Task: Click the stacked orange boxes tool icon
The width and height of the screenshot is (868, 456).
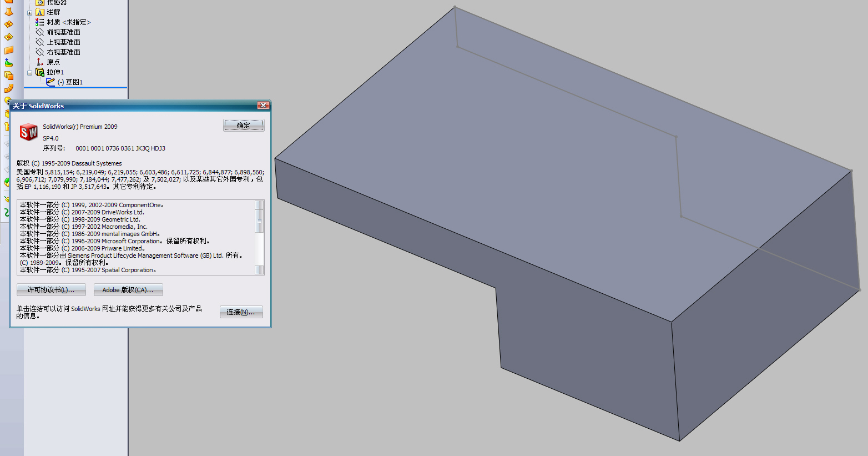Action: pyautogui.click(x=8, y=76)
